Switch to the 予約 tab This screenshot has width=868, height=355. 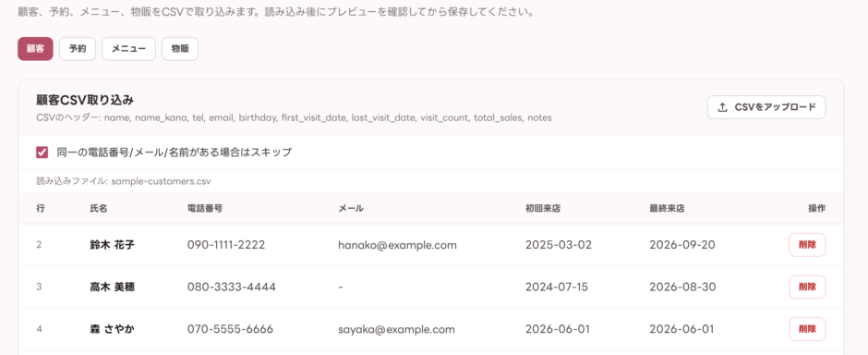pyautogui.click(x=78, y=49)
